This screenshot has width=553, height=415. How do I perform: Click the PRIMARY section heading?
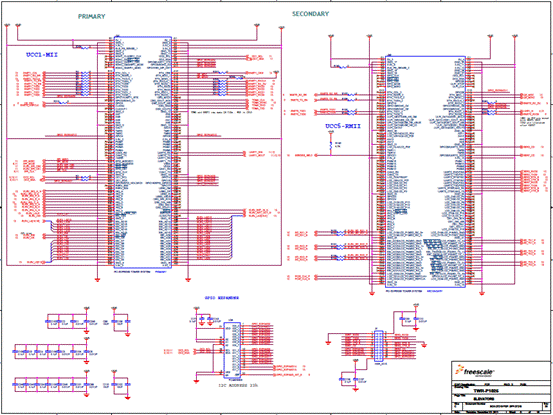[x=92, y=17]
